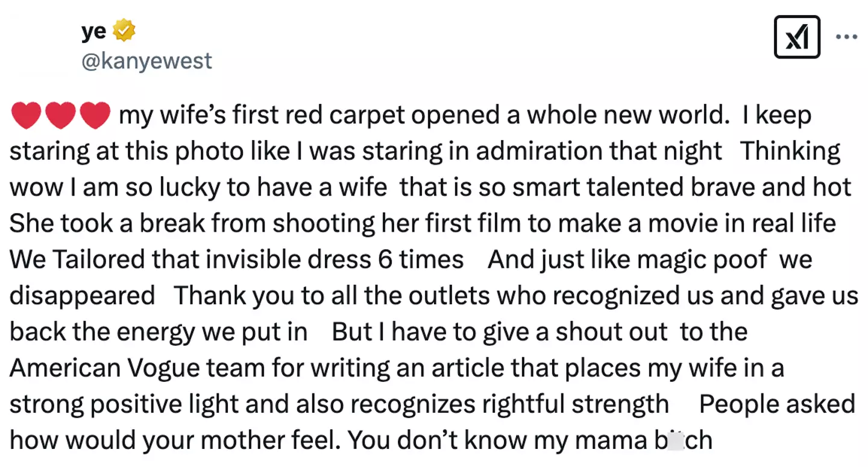Click inside the tweet body text
Screen dimensions: 868x467
(422, 259)
